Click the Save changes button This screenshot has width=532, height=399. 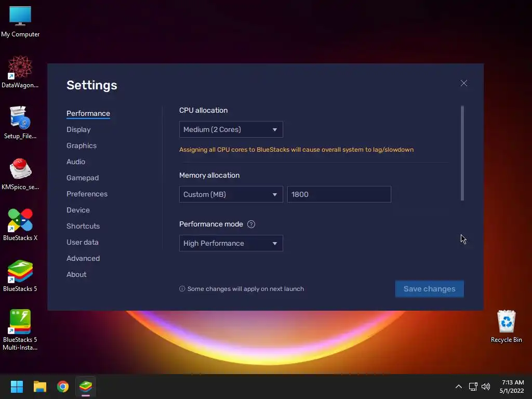[x=430, y=289]
